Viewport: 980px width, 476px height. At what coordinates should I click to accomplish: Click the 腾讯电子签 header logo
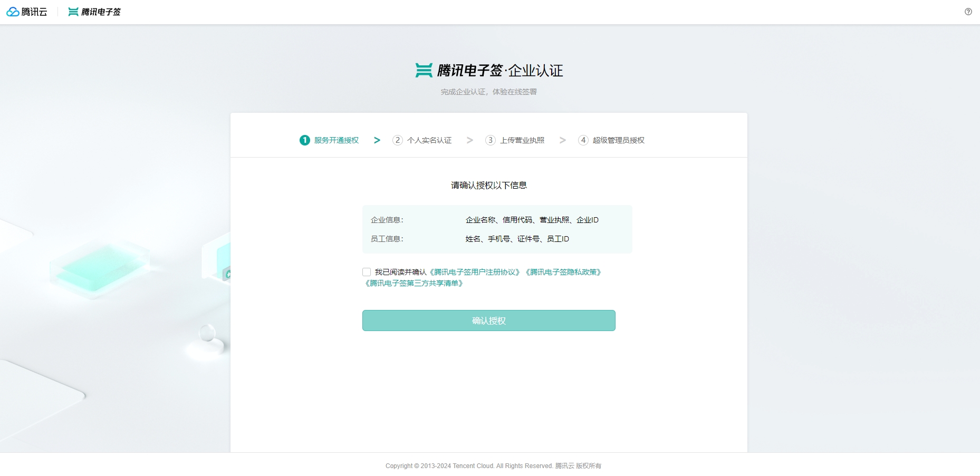point(94,12)
